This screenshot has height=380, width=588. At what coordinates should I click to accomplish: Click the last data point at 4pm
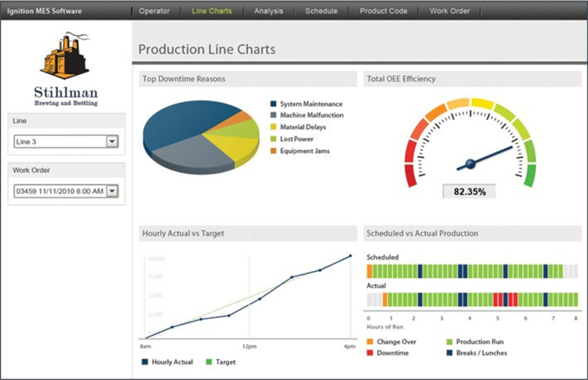tap(350, 256)
